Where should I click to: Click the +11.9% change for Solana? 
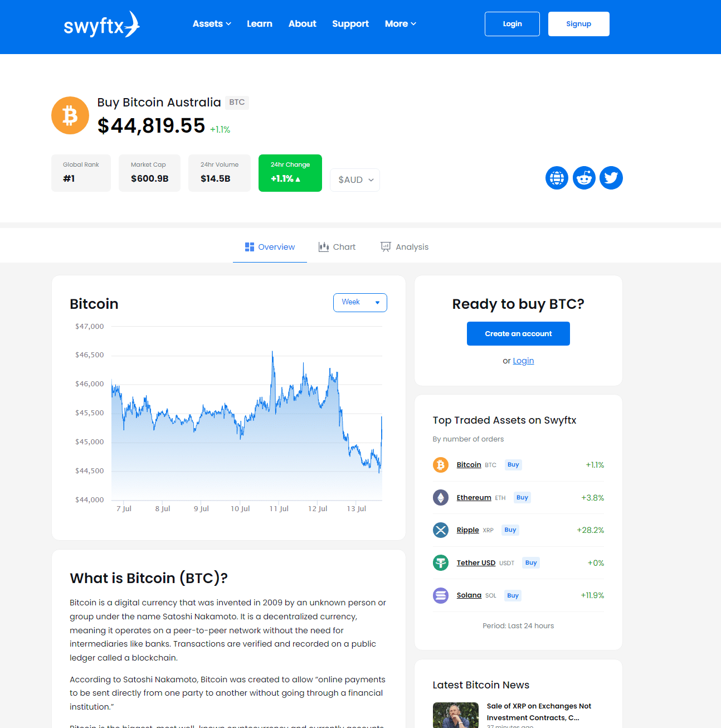[592, 595]
